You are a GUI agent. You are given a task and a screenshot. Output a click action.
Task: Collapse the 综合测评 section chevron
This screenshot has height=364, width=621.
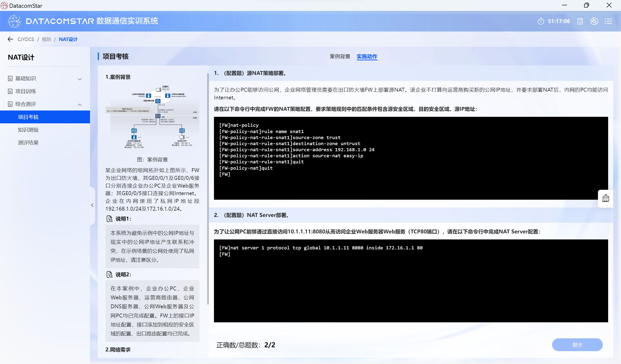pos(80,105)
